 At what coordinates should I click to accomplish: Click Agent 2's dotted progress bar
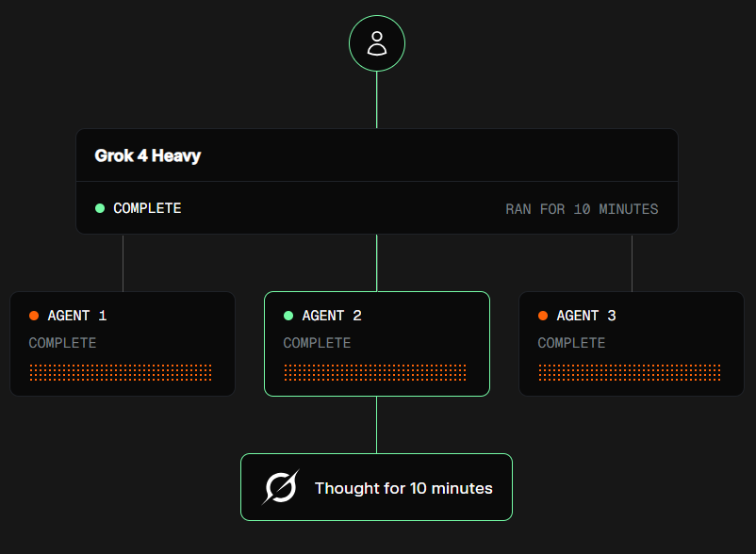click(x=375, y=372)
